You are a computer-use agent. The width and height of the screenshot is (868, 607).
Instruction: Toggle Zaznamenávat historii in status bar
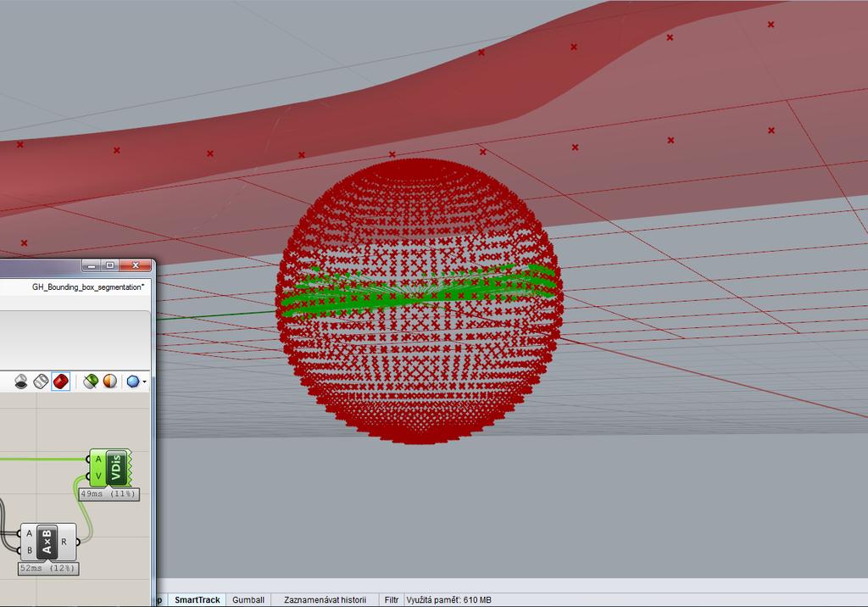[325, 600]
